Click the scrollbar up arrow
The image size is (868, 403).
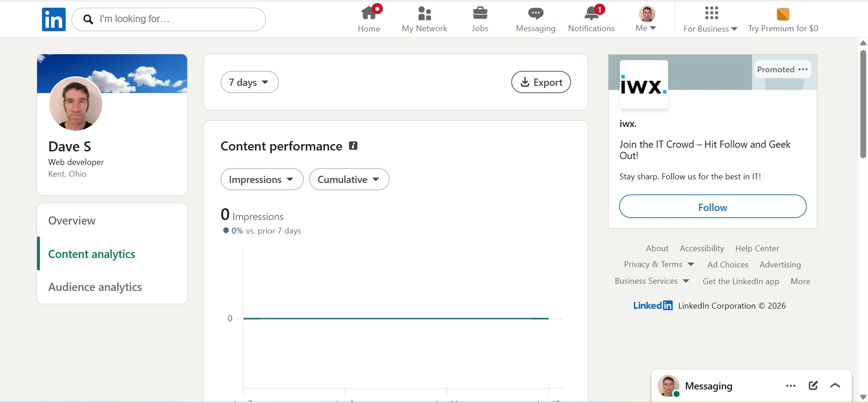tap(863, 43)
